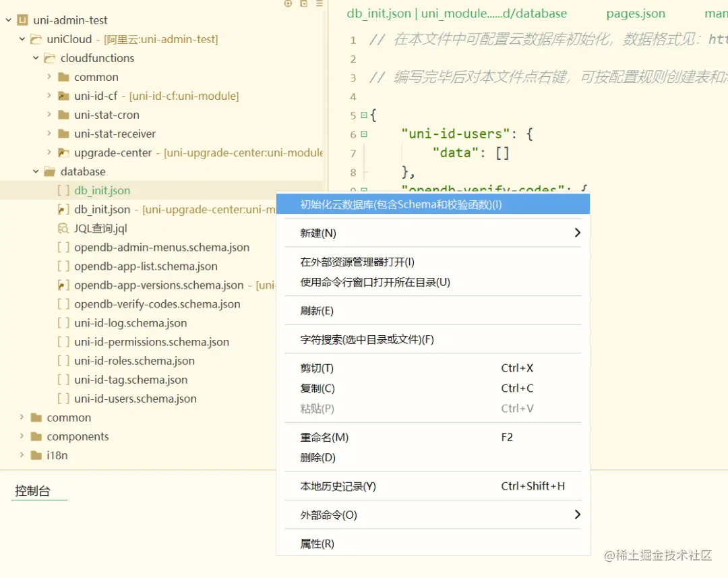Viewport: 728px width, 578px height.
Task: Collapse the uni-admin-test project root
Action: 8,20
